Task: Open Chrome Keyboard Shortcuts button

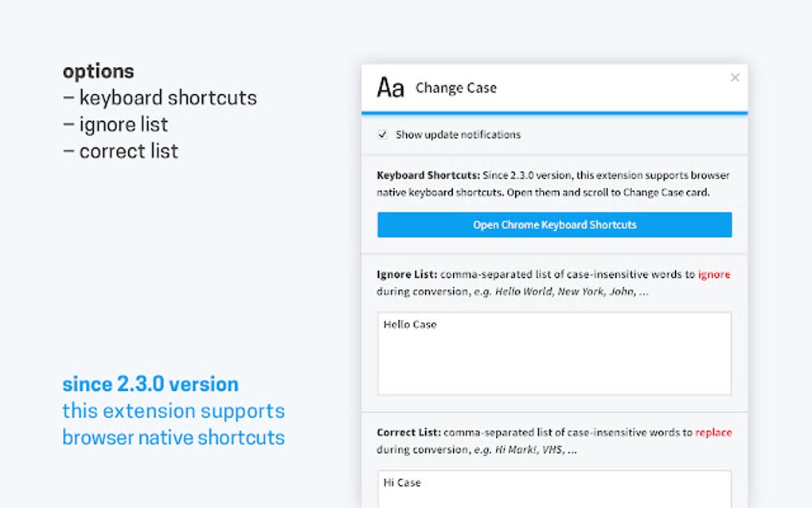Action: click(x=554, y=225)
